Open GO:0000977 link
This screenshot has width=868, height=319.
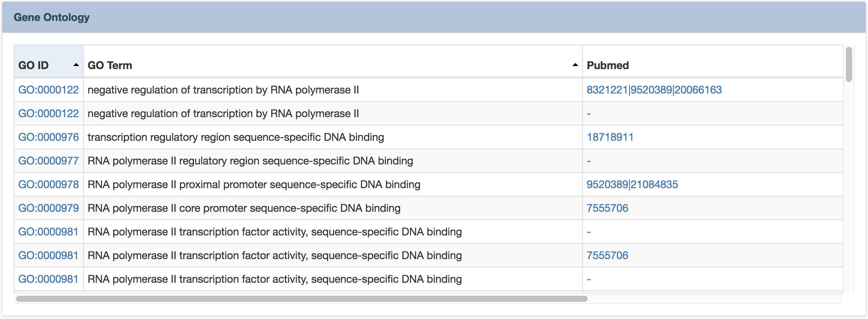[48, 161]
